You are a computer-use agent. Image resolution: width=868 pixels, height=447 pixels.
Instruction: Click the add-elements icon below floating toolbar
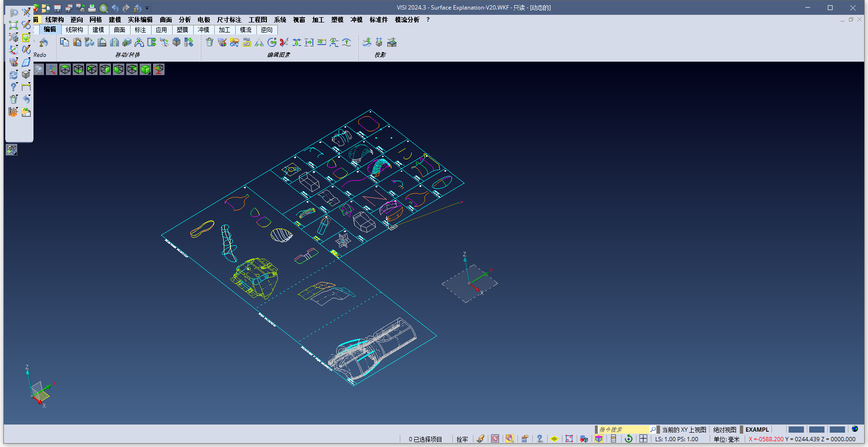click(x=11, y=150)
